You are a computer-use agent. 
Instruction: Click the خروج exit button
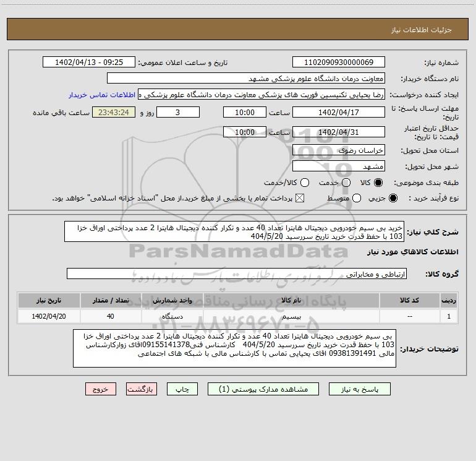pos(101,389)
